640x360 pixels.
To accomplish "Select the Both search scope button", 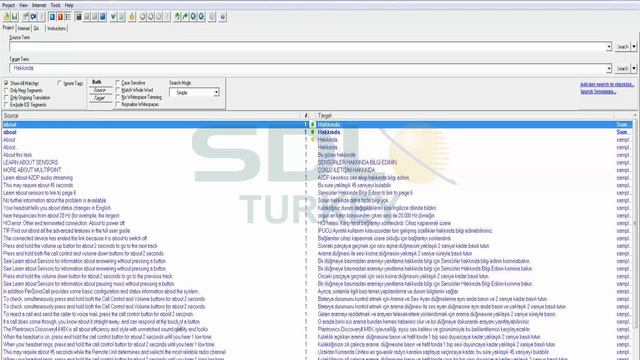I will 100,82.
